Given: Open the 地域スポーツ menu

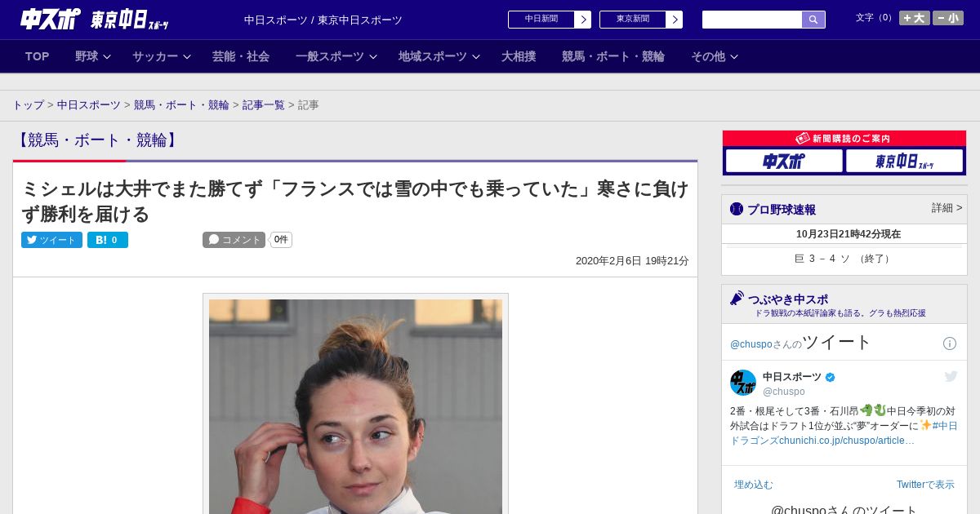Looking at the screenshot, I should tap(433, 56).
